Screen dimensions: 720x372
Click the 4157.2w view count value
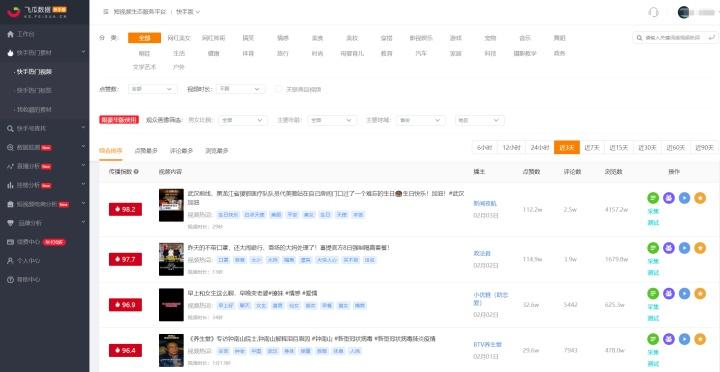617,209
